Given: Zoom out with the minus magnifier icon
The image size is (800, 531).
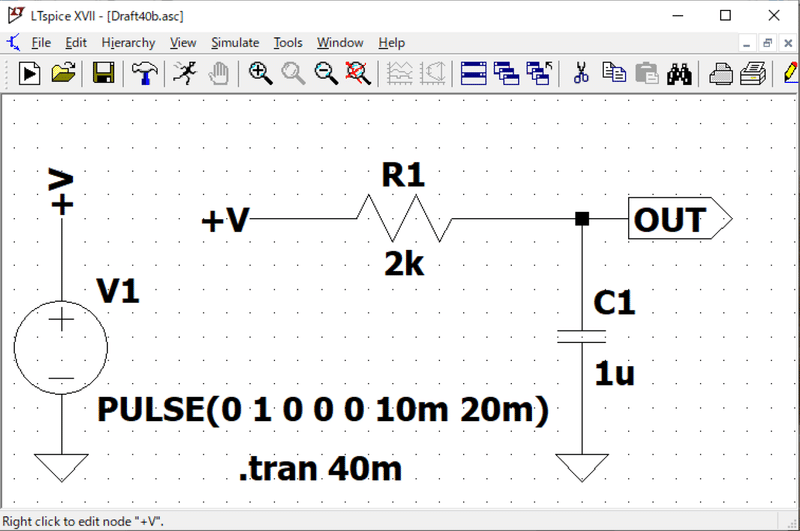Looking at the screenshot, I should [326, 74].
